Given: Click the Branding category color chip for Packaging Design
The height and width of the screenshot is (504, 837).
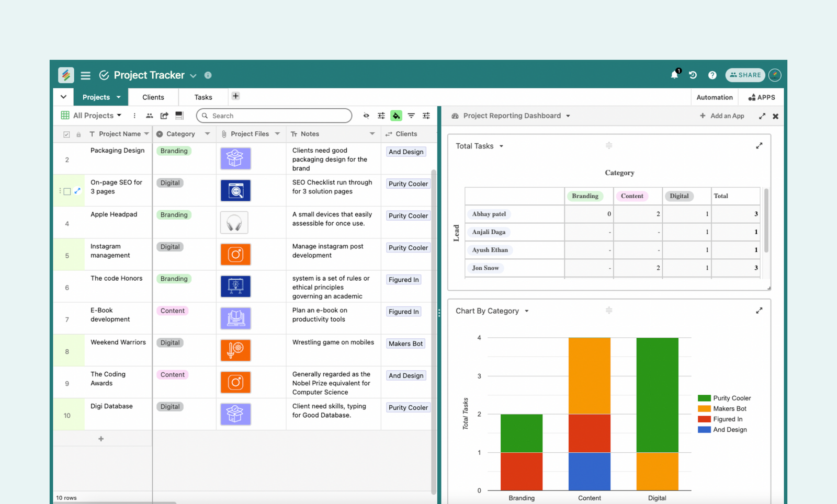Looking at the screenshot, I should [x=174, y=151].
